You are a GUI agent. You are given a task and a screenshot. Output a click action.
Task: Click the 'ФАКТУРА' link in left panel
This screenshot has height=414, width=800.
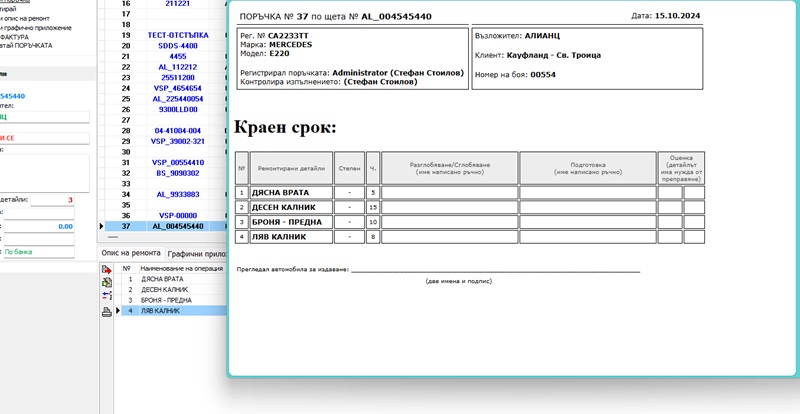(x=14, y=37)
